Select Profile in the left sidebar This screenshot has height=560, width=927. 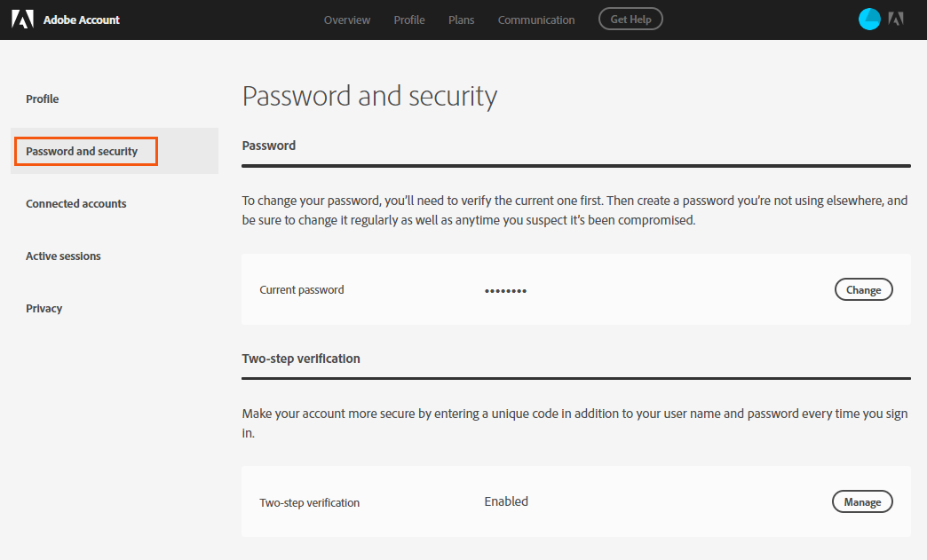pos(42,99)
